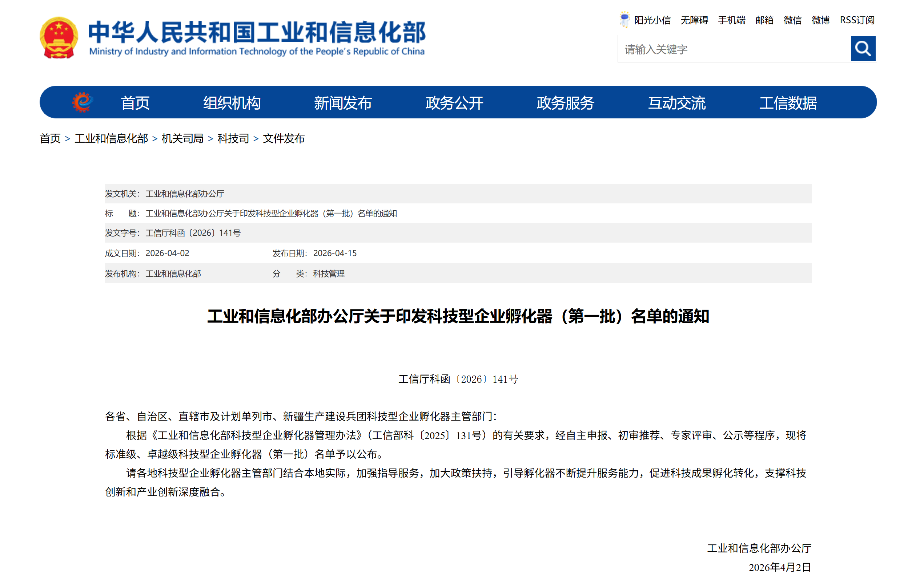The height and width of the screenshot is (588, 920).
Task: Click the magnifier search button
Action: (x=863, y=49)
